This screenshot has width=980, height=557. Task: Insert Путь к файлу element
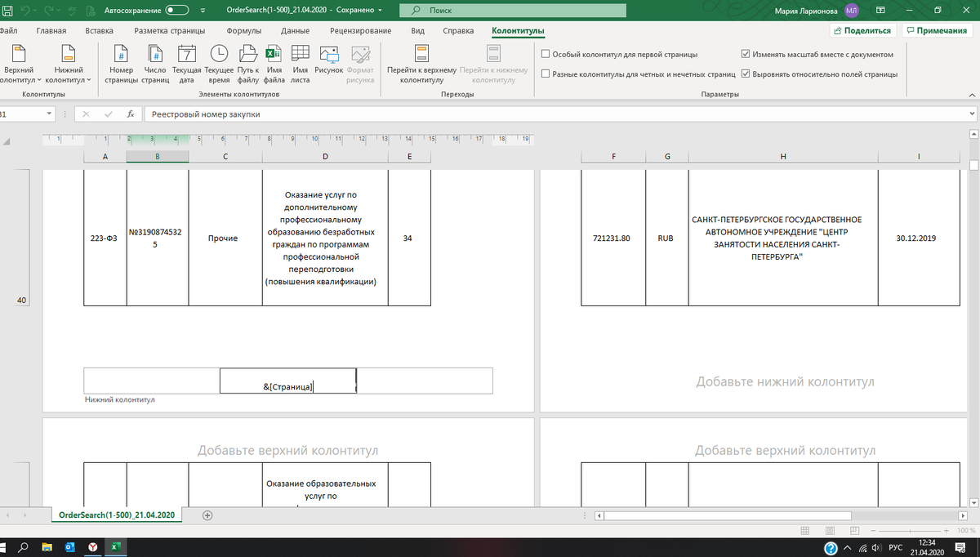248,65
